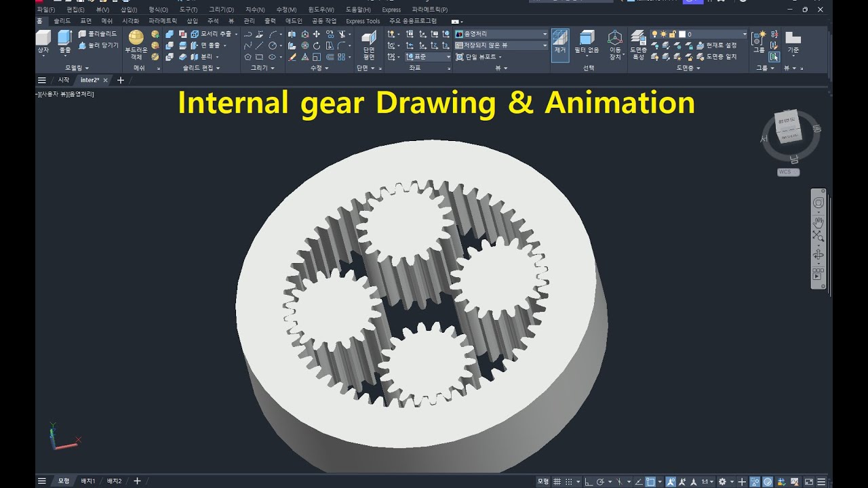Screen dimensions: 868x488
Task: Expand the Solid Editing (솔리드 편집) panel
Action: (201, 68)
